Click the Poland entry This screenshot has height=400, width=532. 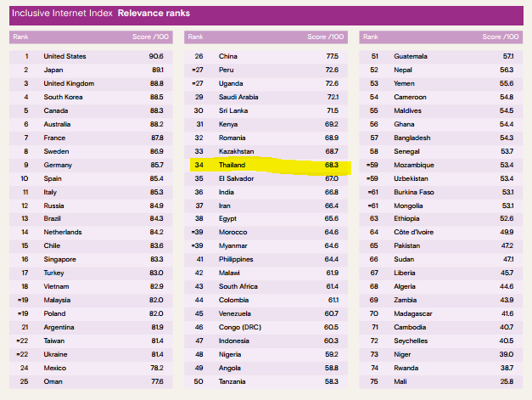(x=54, y=313)
